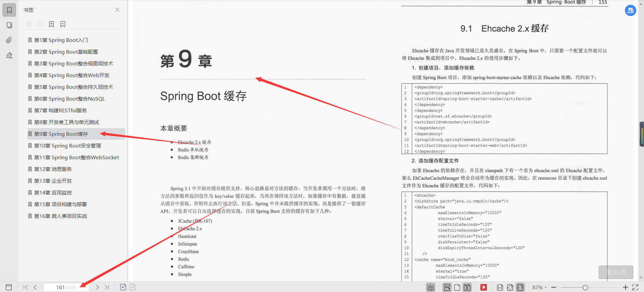Open bookmark 第16章 微人事项目实战
The image size is (644, 292).
click(x=76, y=216)
